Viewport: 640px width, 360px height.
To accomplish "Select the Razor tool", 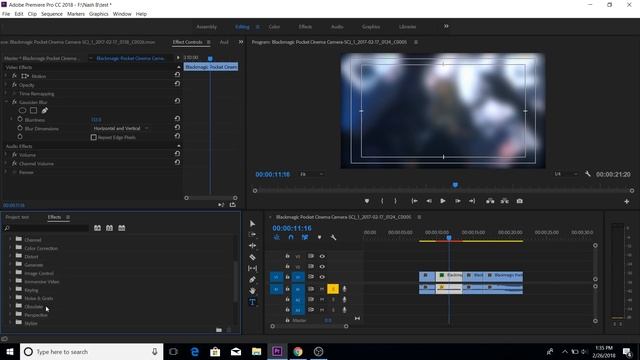I will [252, 257].
